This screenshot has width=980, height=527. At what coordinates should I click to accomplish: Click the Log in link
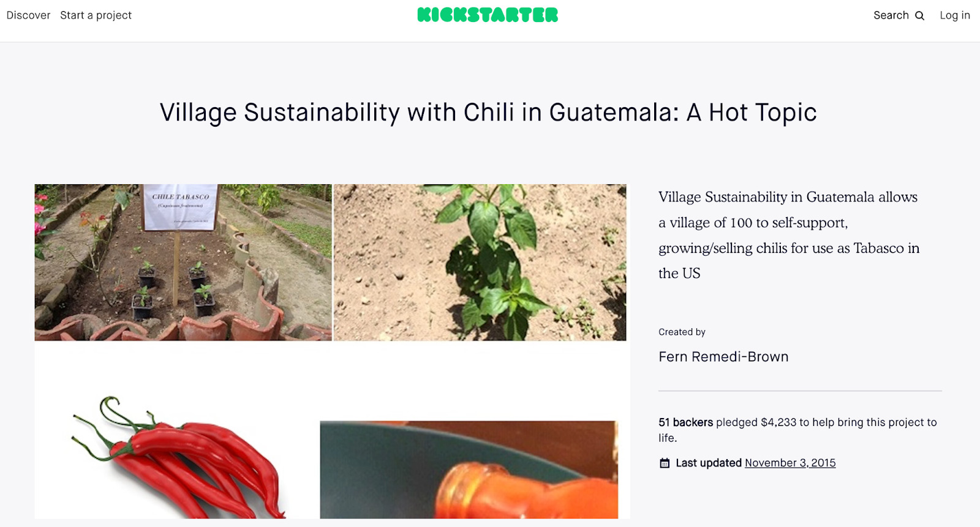pyautogui.click(x=955, y=15)
